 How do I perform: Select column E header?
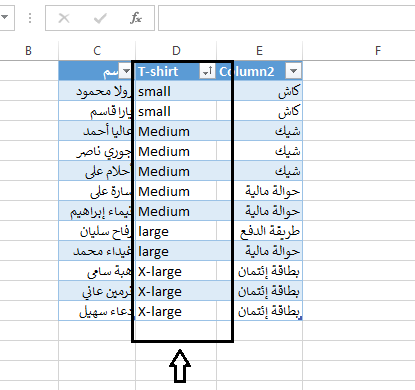click(259, 51)
